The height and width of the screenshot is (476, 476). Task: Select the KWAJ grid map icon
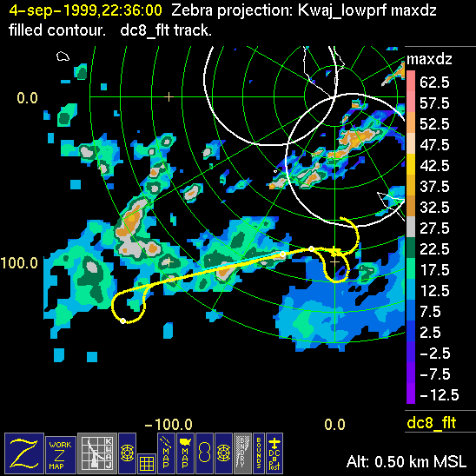pos(97,453)
